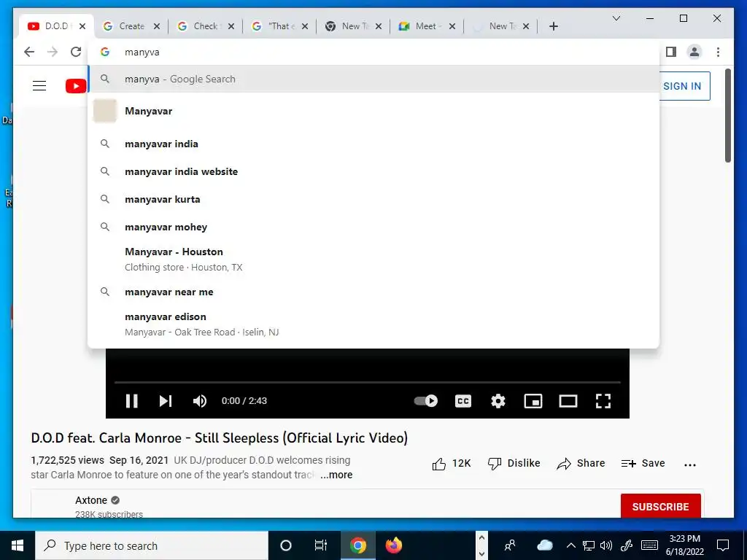Choose 'manyavar near me' suggestion
The image size is (747, 560).
point(373,292)
